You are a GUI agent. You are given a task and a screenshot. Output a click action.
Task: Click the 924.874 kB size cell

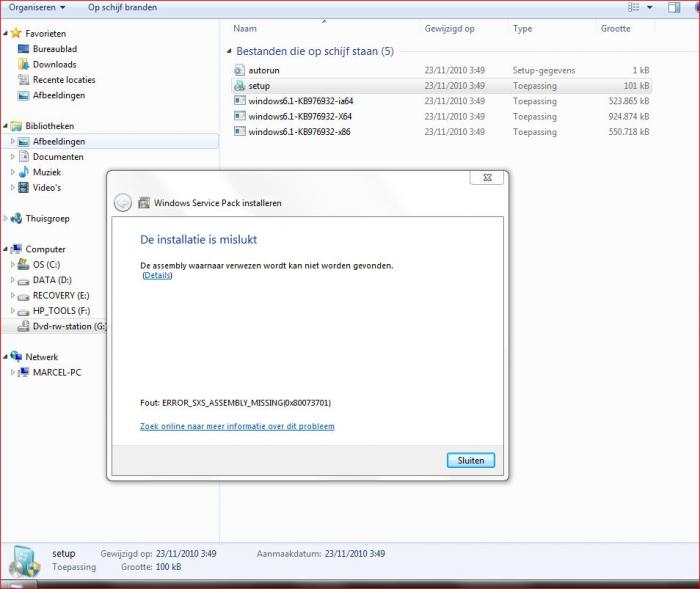pyautogui.click(x=629, y=117)
